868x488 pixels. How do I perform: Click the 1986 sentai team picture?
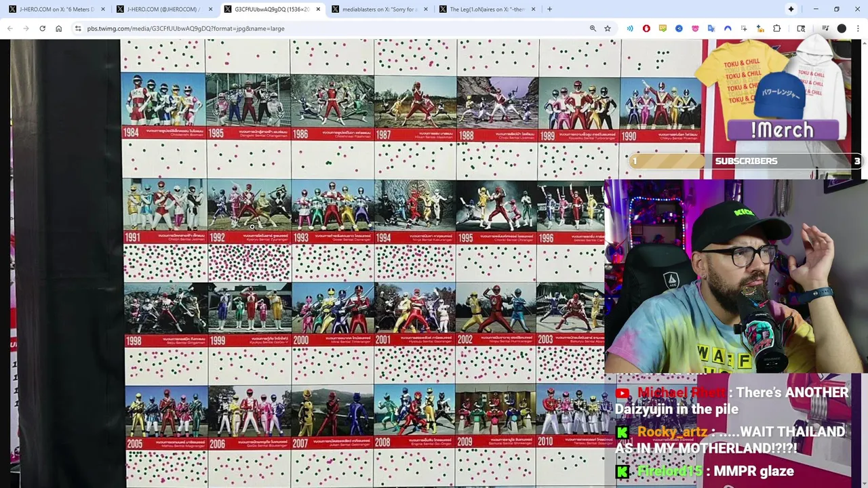332,100
